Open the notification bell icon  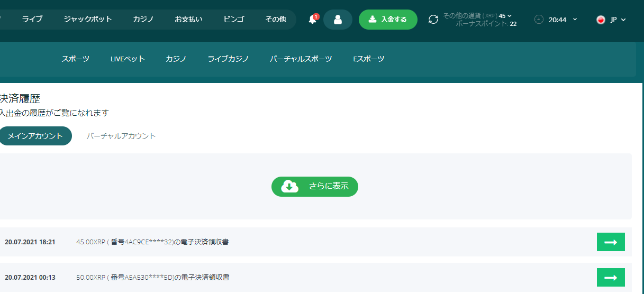click(x=313, y=20)
